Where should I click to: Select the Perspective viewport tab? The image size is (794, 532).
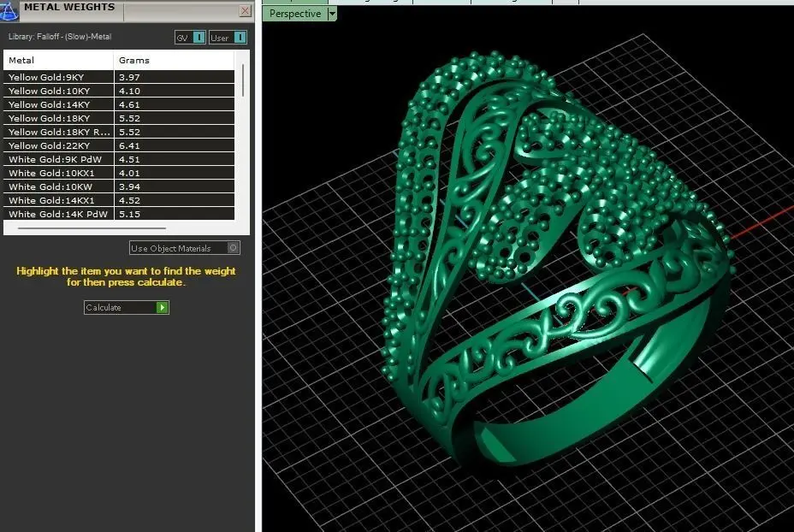point(294,14)
